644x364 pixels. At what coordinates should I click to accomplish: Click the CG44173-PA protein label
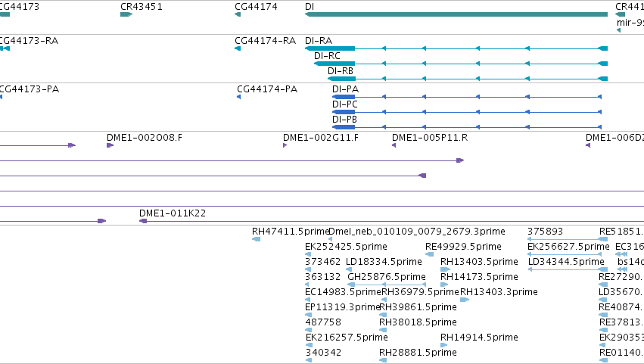30,89
